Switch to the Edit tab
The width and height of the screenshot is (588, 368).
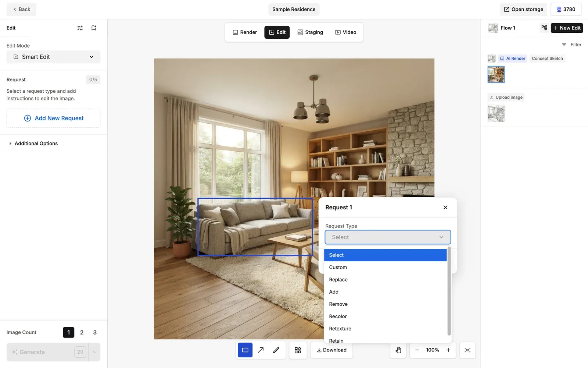(277, 32)
